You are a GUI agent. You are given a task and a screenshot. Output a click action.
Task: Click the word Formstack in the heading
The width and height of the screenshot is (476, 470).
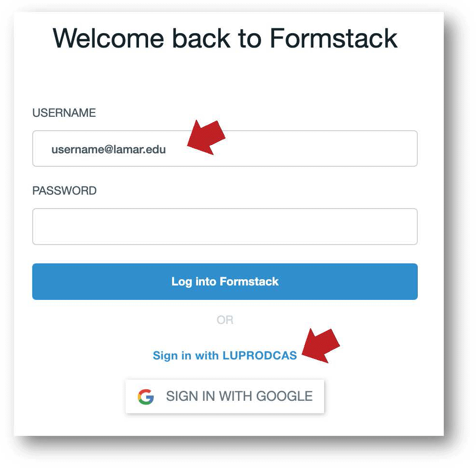(333, 37)
